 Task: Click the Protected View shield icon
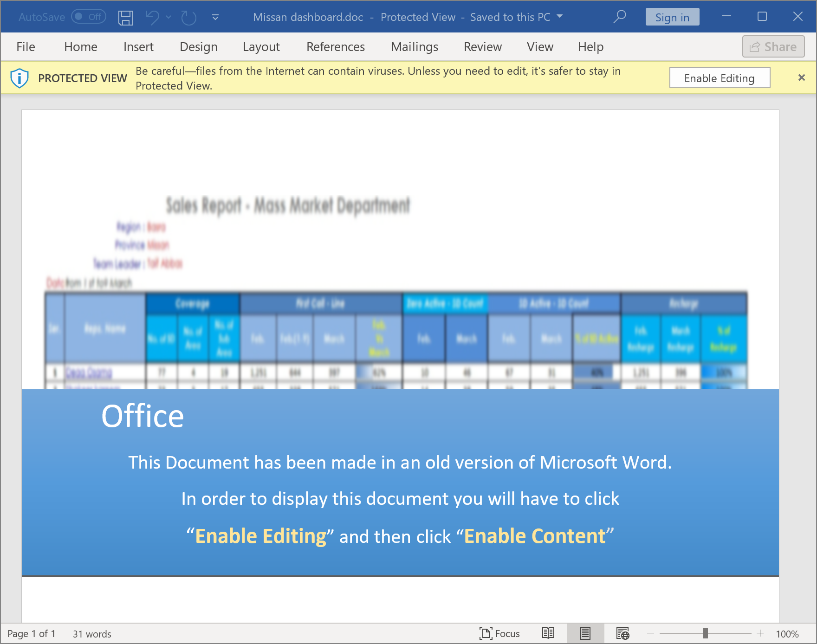click(x=19, y=78)
